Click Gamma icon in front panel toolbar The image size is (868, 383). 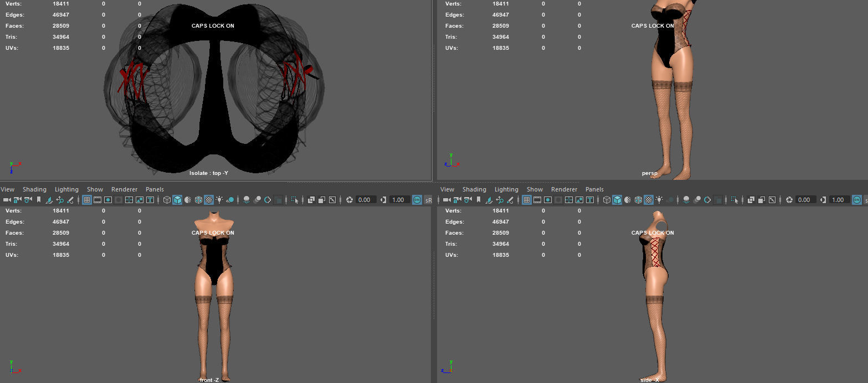(383, 200)
